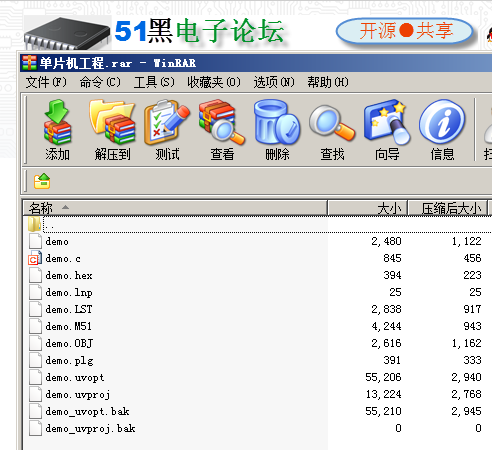
Task: Click the 删除 (Delete) trash icon
Action: (x=277, y=122)
